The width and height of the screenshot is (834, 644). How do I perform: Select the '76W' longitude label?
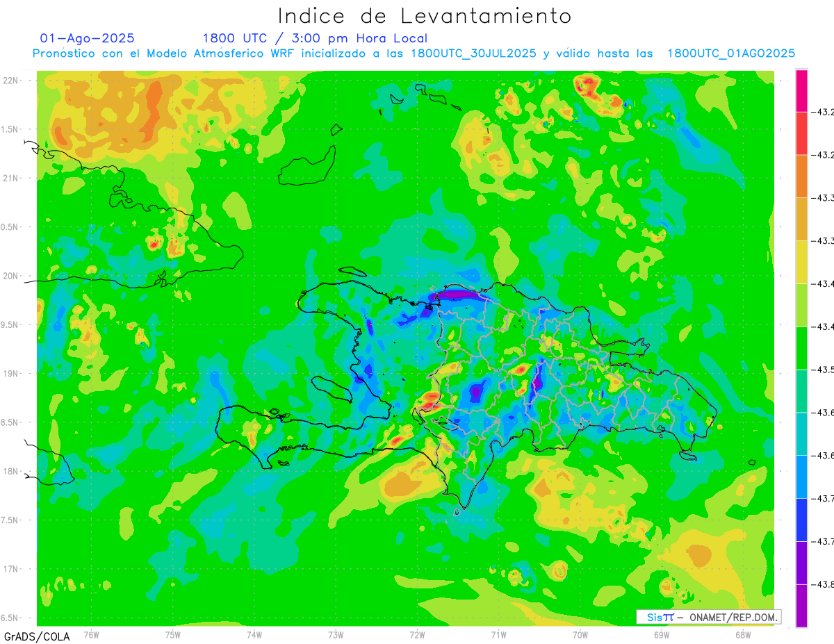91,634
